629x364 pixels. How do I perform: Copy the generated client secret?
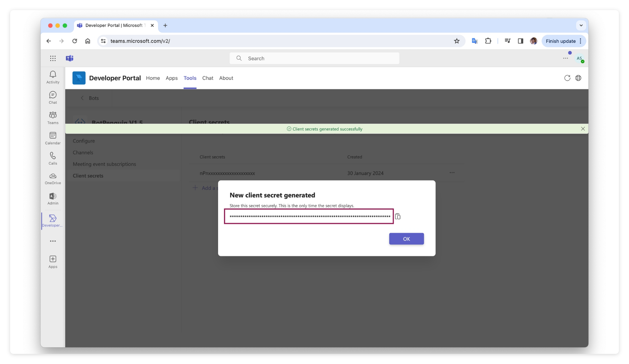coord(398,216)
